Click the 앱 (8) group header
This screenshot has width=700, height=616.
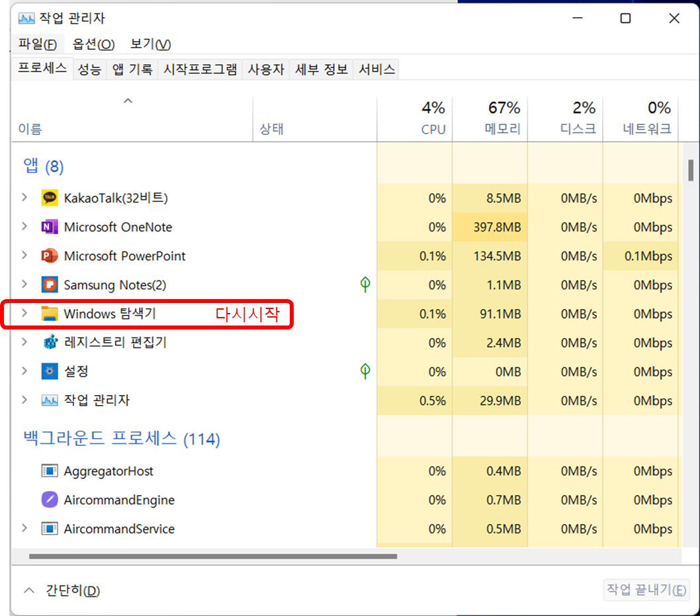point(43,166)
